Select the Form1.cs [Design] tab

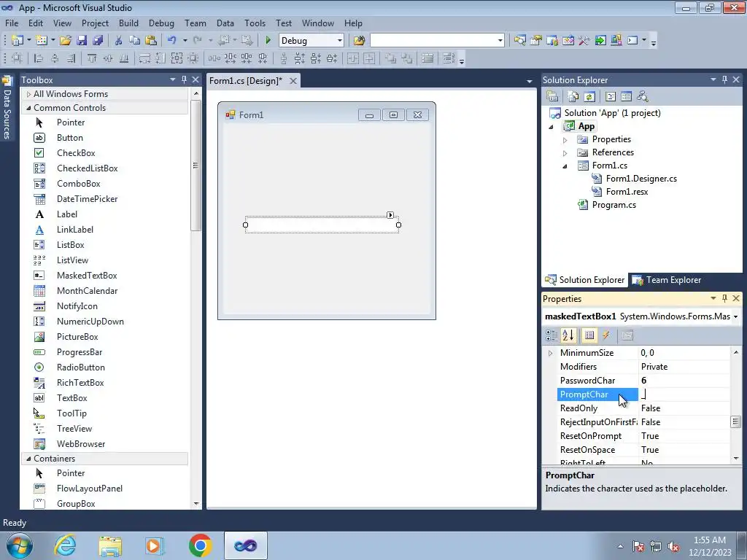click(x=245, y=80)
